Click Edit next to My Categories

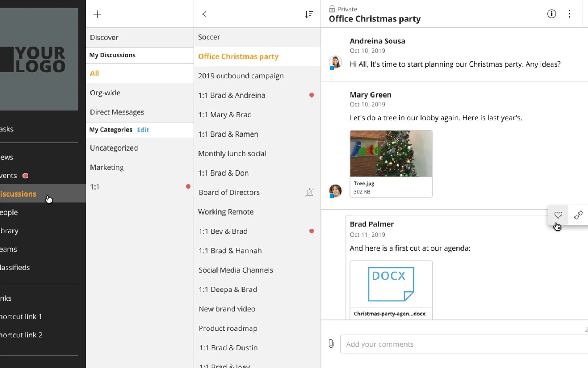[x=143, y=130]
